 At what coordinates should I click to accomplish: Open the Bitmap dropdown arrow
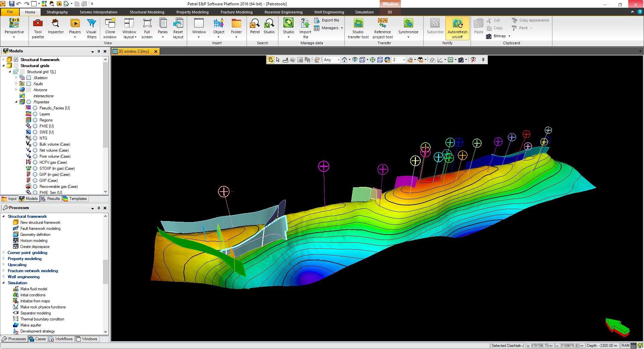(509, 36)
